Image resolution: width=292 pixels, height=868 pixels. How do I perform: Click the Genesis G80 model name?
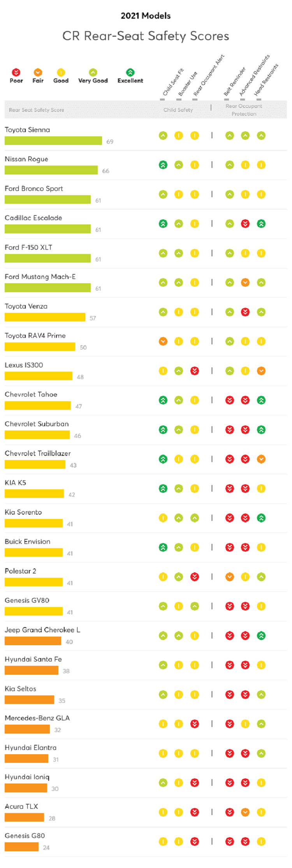(x=25, y=835)
